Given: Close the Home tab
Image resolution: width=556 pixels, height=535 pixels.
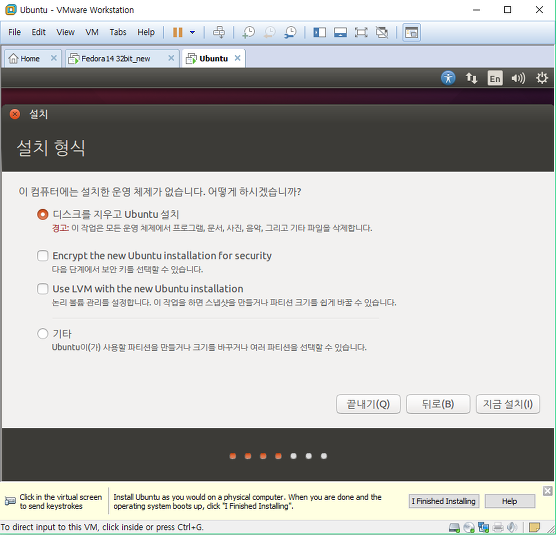Looking at the screenshot, I should [54, 58].
